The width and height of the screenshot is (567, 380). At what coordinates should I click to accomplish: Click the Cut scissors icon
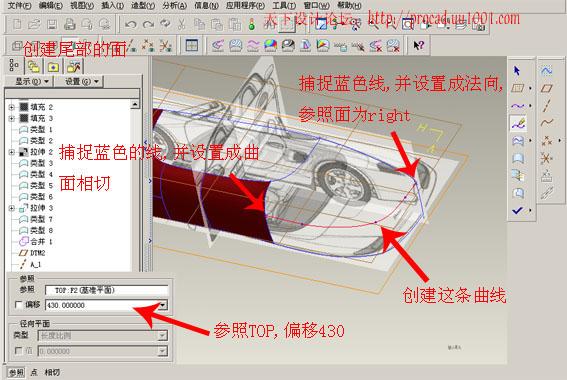pyautogui.click(x=182, y=24)
